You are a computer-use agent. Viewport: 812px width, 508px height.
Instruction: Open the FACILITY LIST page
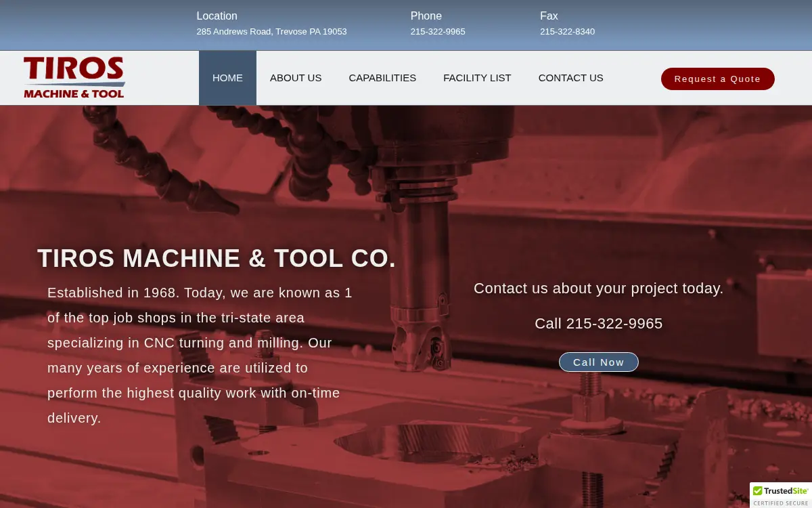477,78
